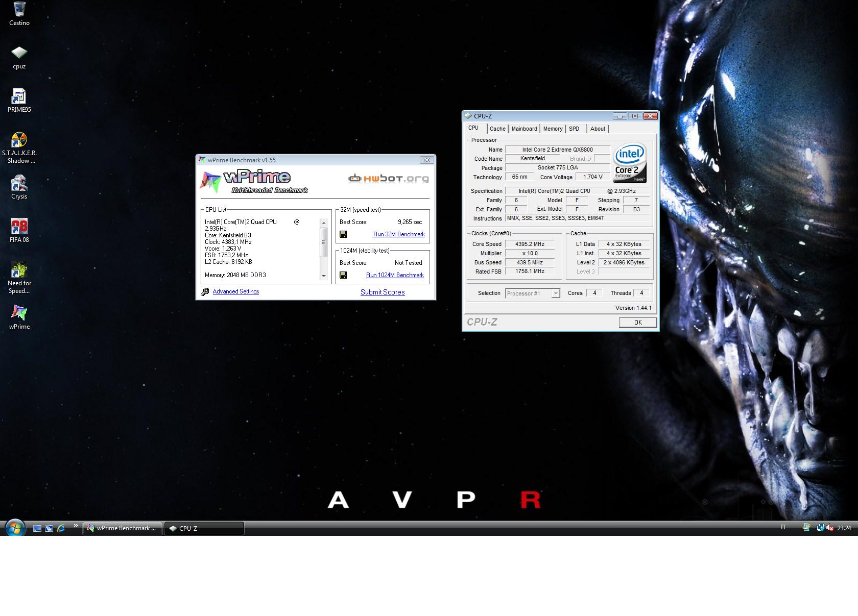The width and height of the screenshot is (858, 616).
Task: Click the Technology value 65 nm
Action: (x=519, y=177)
